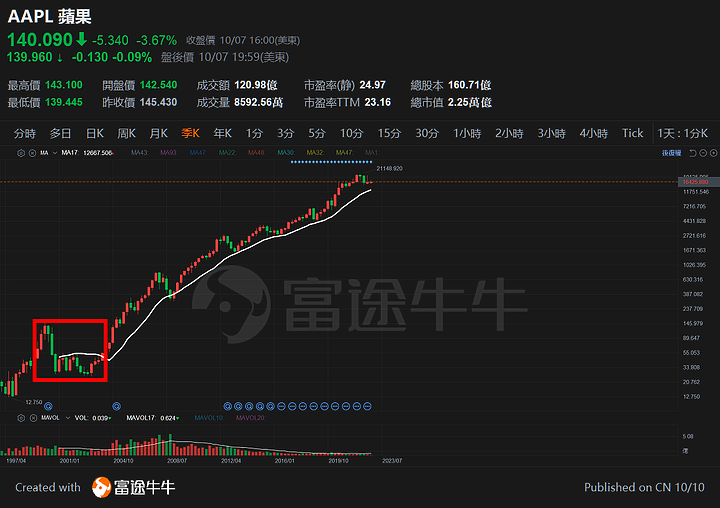Switch to the 分時 chart tab
Screen dimensions: 720x508
pos(24,134)
